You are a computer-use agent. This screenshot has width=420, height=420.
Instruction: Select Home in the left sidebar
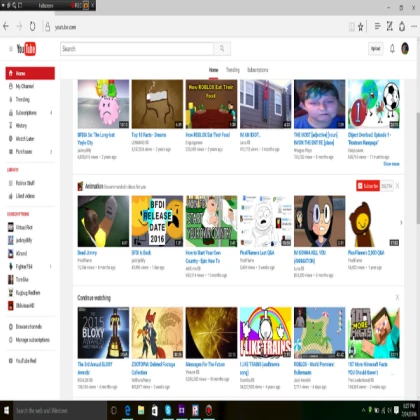point(30,73)
